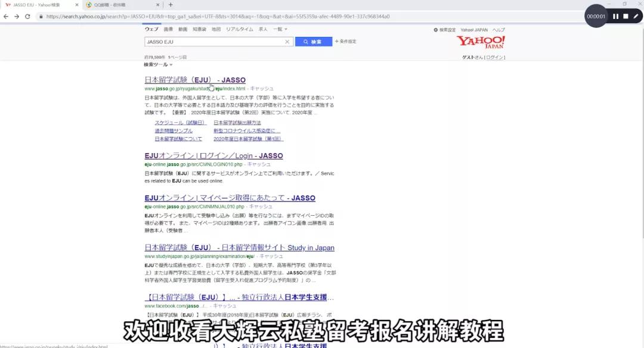644x348 pixels.
Task: Click the ログイン login link
Action: [x=494, y=57]
